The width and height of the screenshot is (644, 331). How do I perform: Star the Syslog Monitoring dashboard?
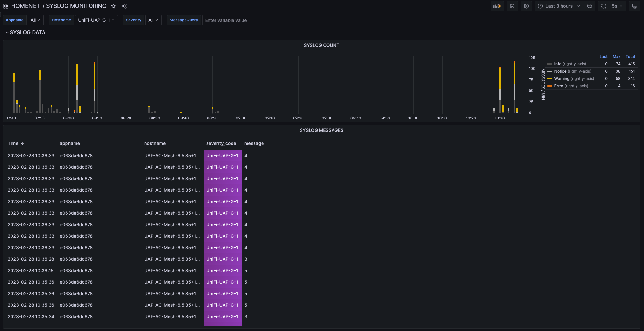[x=113, y=6]
